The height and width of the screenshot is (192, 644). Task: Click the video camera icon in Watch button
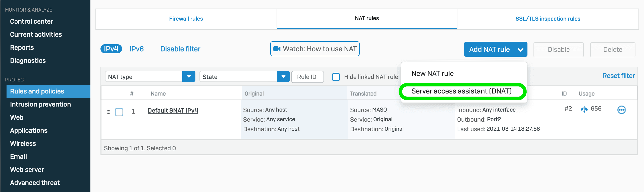tap(277, 49)
